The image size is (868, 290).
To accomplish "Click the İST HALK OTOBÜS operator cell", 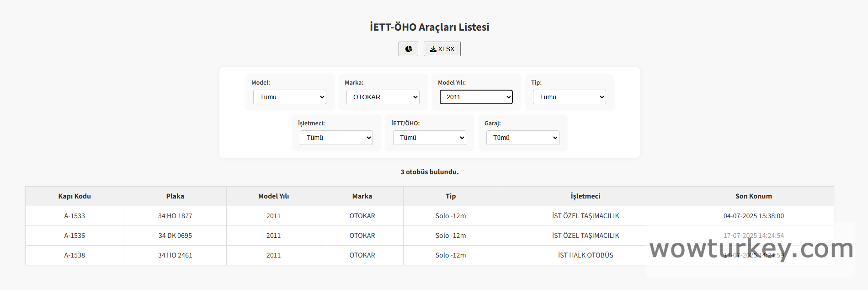I will [x=585, y=255].
